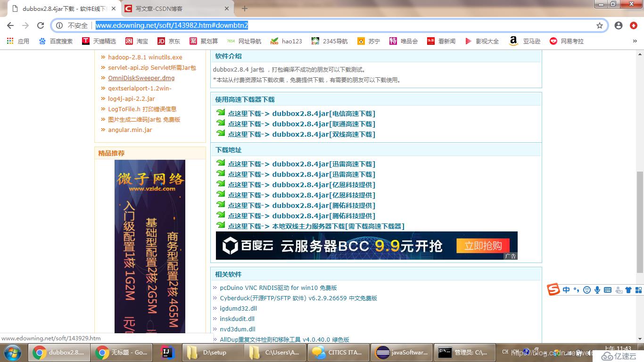Close the 写文章-CSDN博客 tab

pyautogui.click(x=227, y=8)
